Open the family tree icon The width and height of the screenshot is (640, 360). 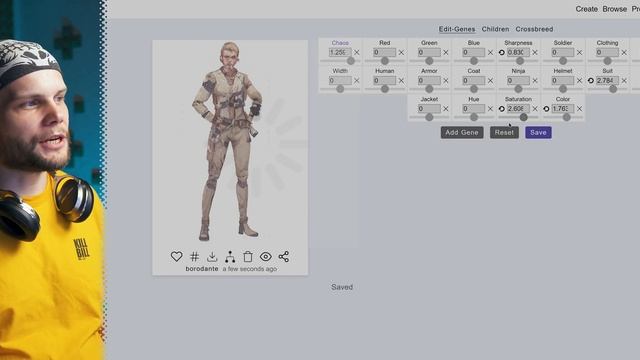[x=230, y=256]
